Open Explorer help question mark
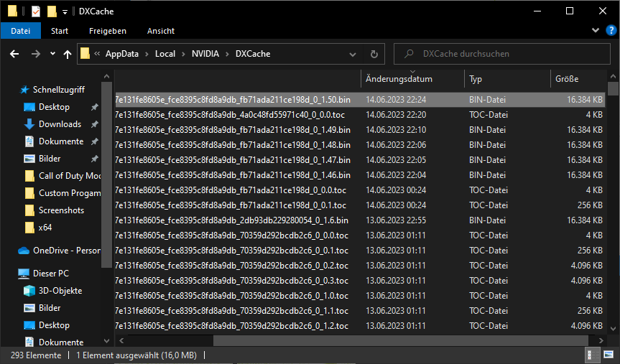This screenshot has height=364, width=620. click(611, 30)
